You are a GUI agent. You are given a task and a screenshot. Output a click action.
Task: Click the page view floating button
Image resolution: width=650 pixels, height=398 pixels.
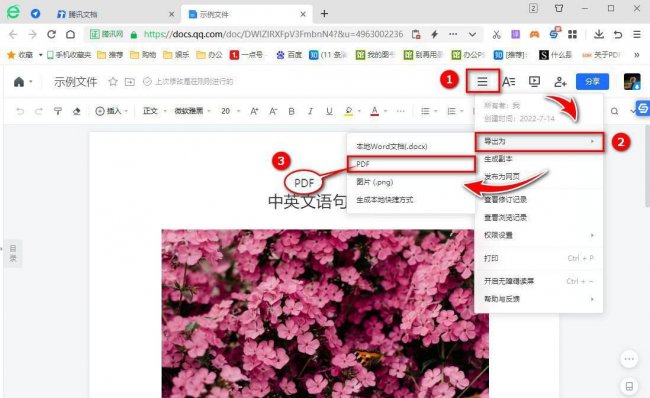pos(629,386)
